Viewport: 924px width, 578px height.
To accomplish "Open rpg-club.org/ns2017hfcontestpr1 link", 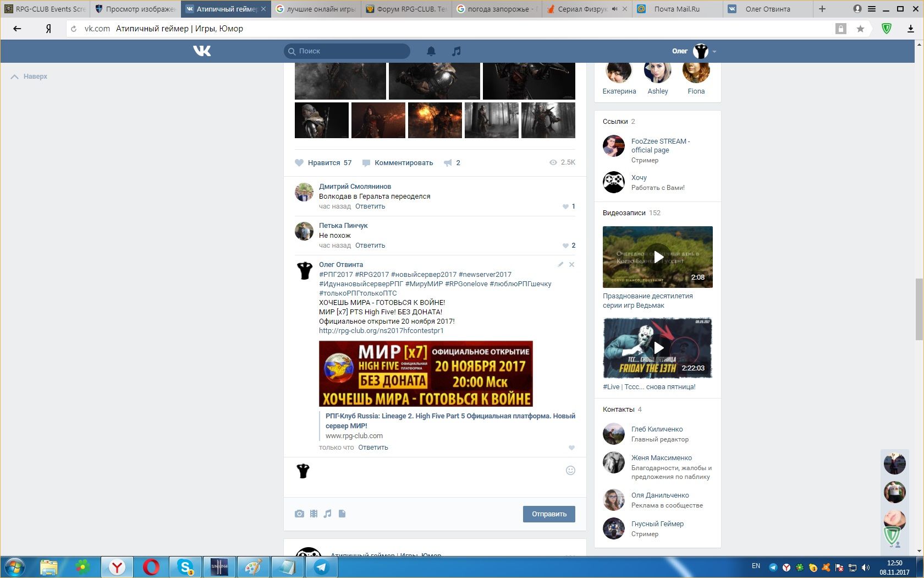I will pyautogui.click(x=381, y=331).
